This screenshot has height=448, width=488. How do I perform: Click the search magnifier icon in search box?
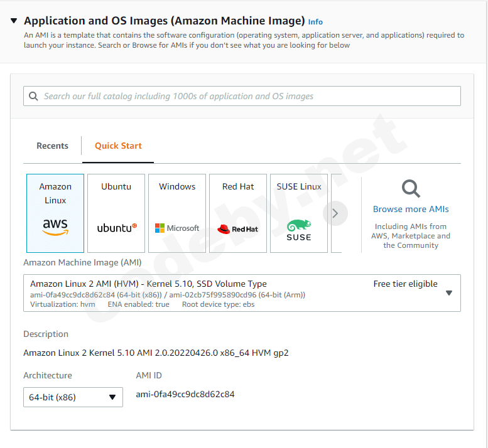point(33,96)
